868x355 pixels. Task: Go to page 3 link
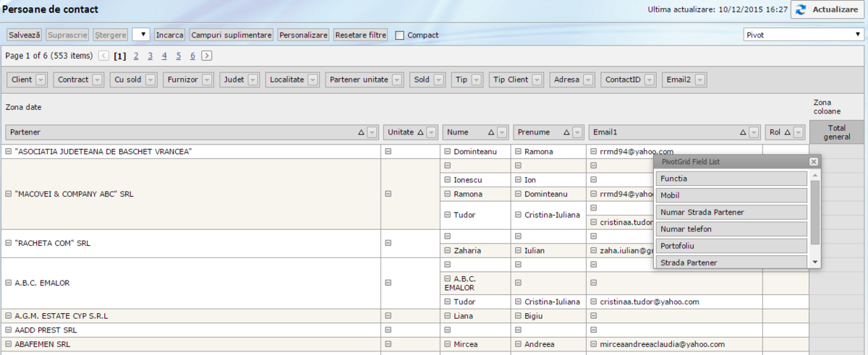(150, 56)
